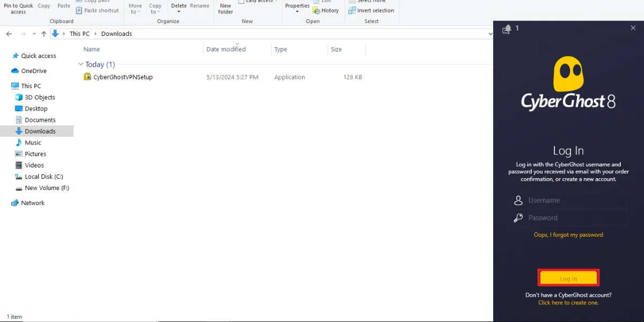
Task: Click the CyberGhostVPNSetup application icon
Action: coord(87,77)
